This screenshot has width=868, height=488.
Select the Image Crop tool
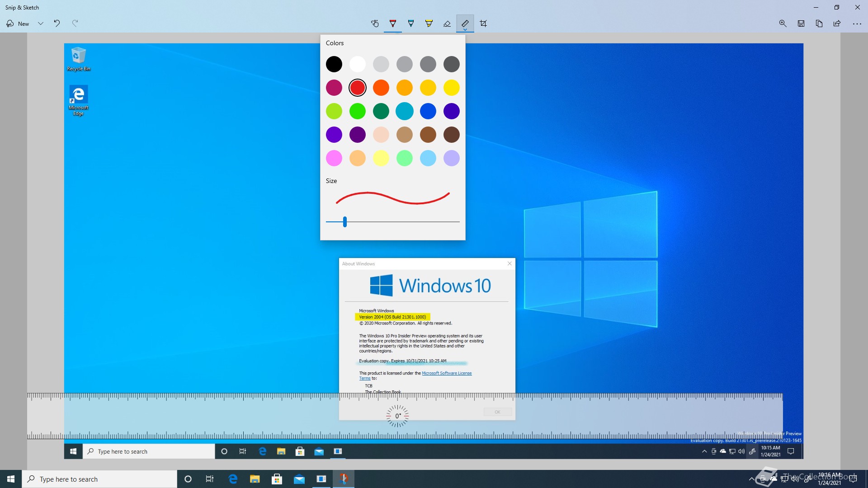(x=483, y=23)
